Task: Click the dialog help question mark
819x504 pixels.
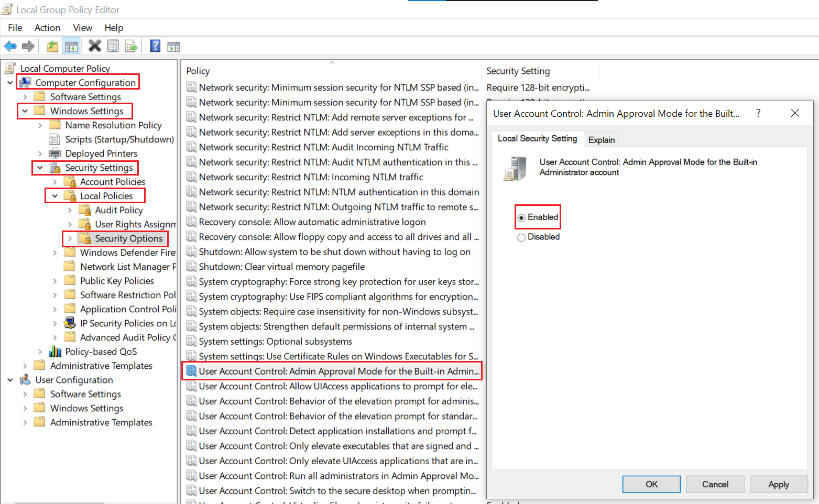Action: click(x=758, y=113)
